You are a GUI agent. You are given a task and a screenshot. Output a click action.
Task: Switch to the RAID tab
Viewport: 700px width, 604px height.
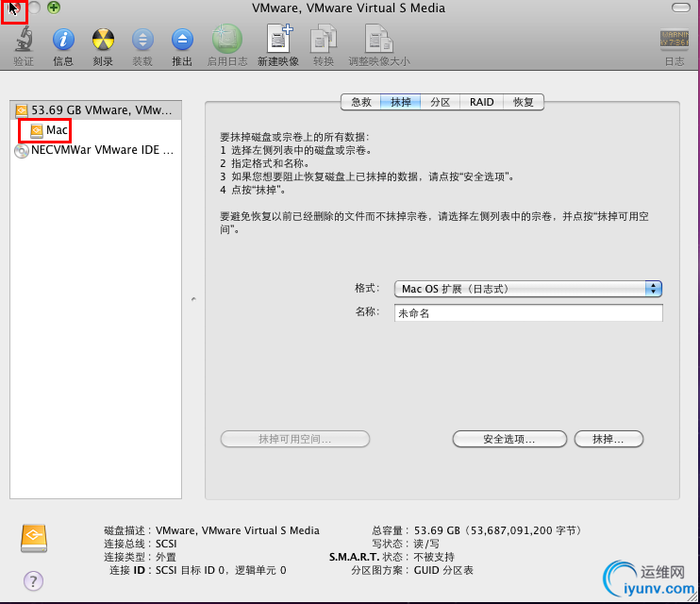pyautogui.click(x=482, y=102)
